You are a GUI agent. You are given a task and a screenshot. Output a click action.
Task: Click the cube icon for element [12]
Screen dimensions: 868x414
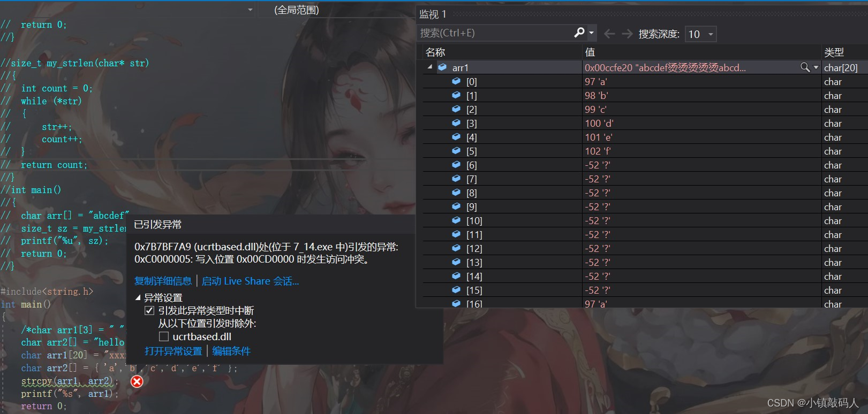coord(456,248)
